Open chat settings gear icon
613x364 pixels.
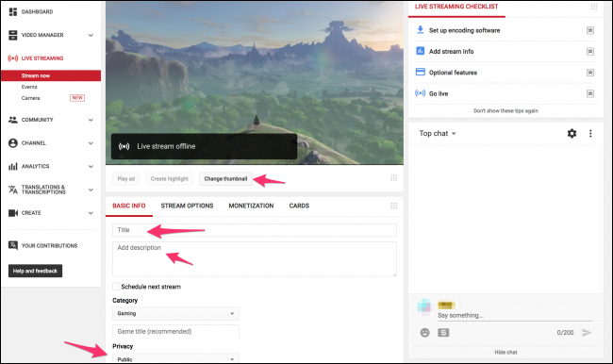click(572, 133)
